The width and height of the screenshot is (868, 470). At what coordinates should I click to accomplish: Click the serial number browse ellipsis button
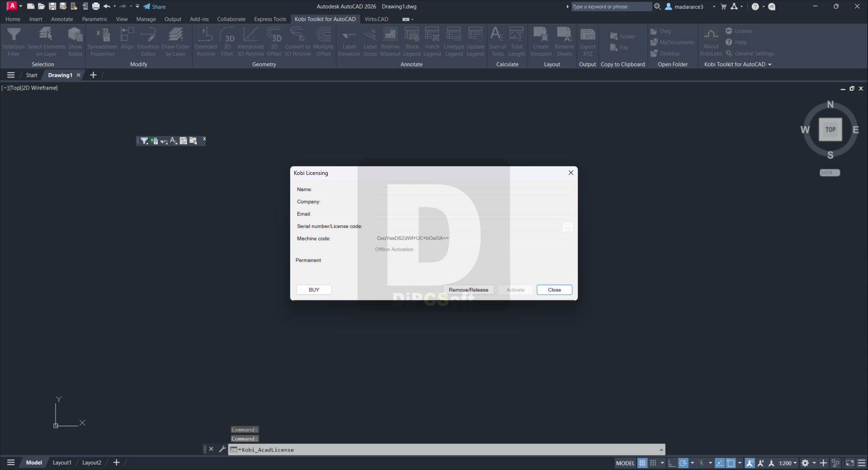click(568, 226)
